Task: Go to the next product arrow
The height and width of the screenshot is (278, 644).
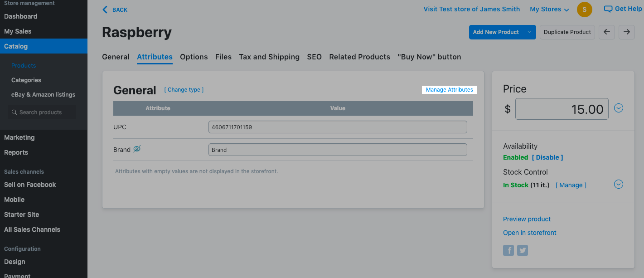Action: (626, 32)
